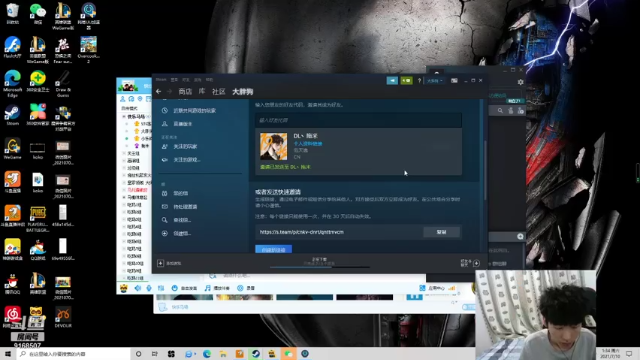The image size is (640, 360).
Task: Copy the quick invite link button
Action: coord(442,232)
